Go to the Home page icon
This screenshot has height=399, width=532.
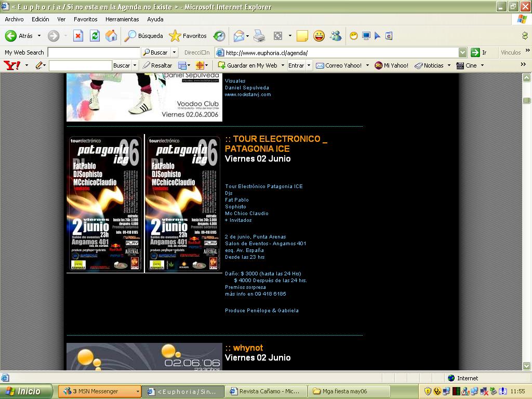click(x=111, y=36)
